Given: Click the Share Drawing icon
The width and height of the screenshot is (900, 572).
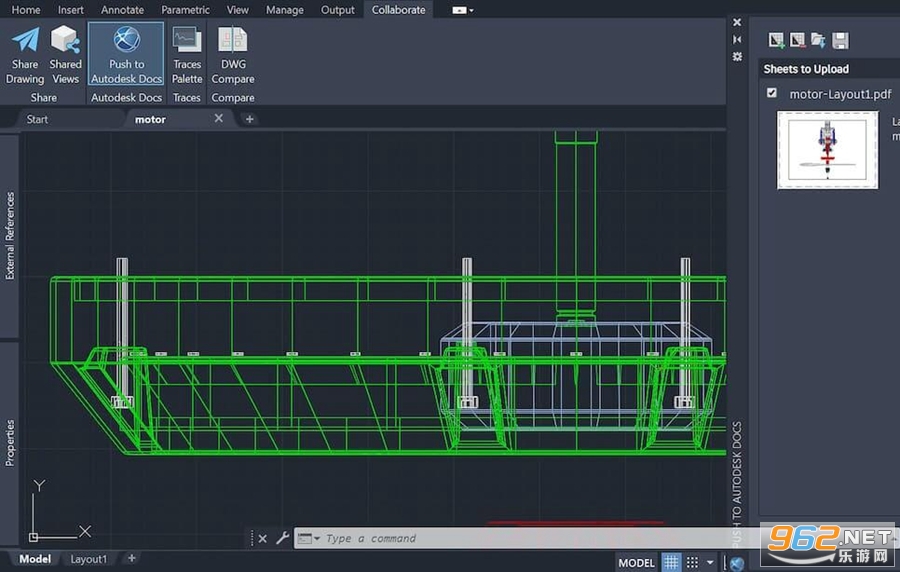Looking at the screenshot, I should [x=25, y=55].
